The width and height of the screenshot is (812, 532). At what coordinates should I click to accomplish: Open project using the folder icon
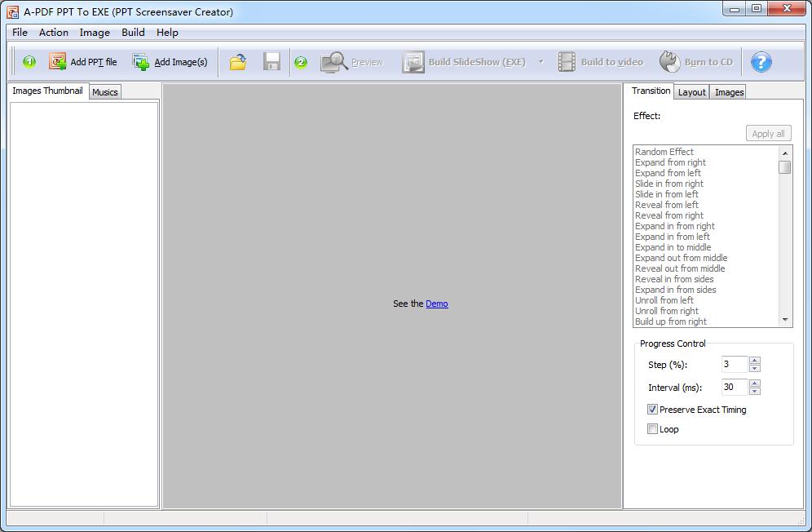(238, 62)
